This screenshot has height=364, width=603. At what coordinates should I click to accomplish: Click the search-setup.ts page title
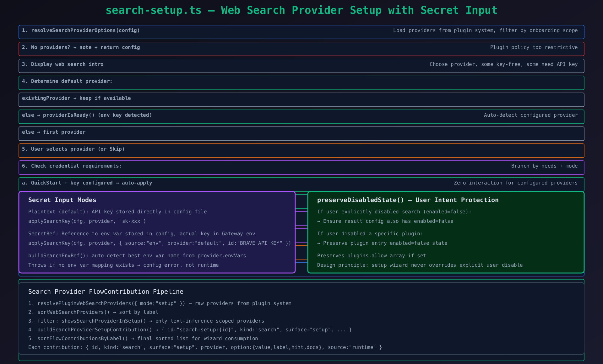(x=301, y=10)
